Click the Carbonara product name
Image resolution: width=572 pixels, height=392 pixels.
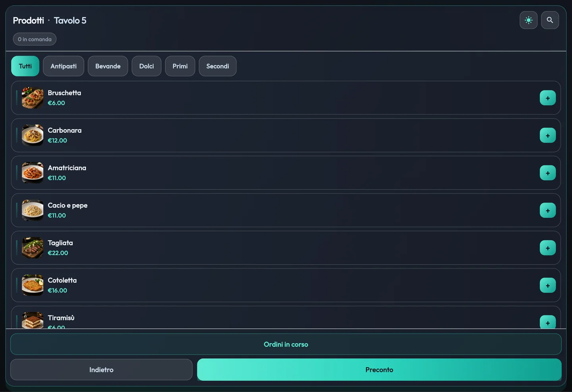(x=65, y=131)
